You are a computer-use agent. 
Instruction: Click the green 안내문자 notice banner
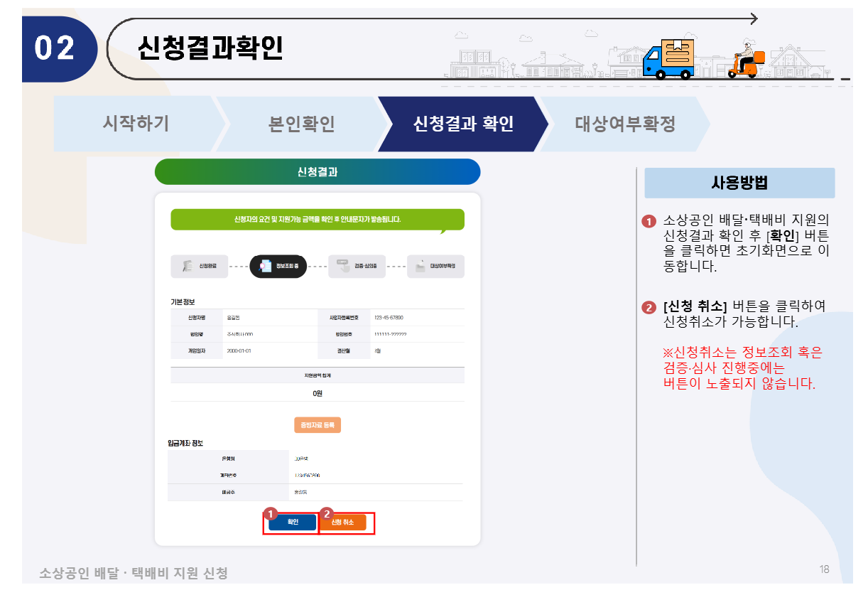point(318,220)
